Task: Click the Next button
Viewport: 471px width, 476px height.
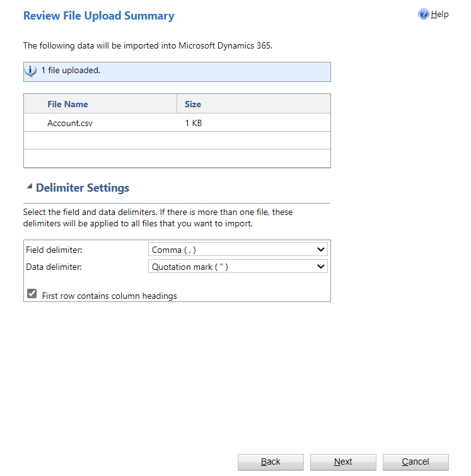Action: coord(343,462)
